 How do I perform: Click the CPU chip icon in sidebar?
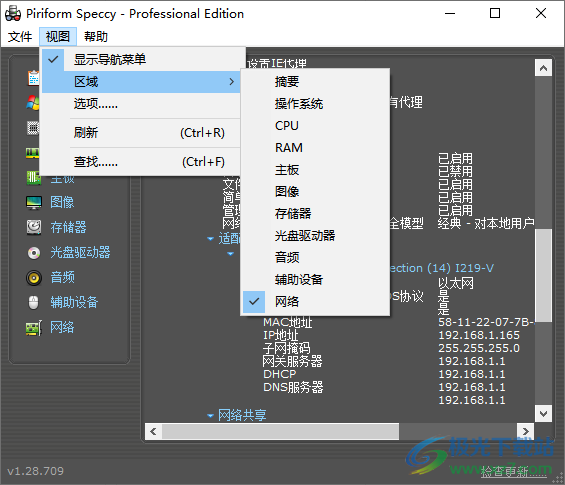tap(33, 128)
